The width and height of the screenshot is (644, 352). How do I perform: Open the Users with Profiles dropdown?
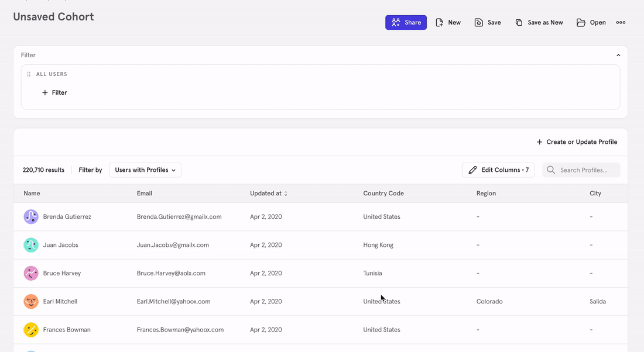145,170
